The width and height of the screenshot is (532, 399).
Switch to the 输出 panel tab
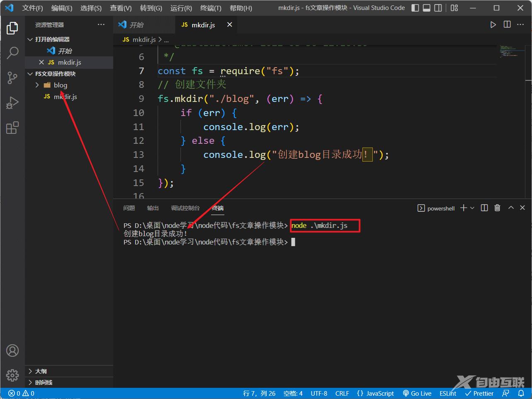point(153,208)
